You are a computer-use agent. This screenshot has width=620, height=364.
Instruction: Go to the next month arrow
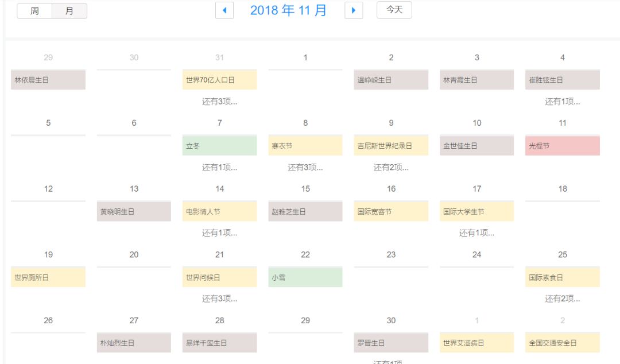coord(354,10)
